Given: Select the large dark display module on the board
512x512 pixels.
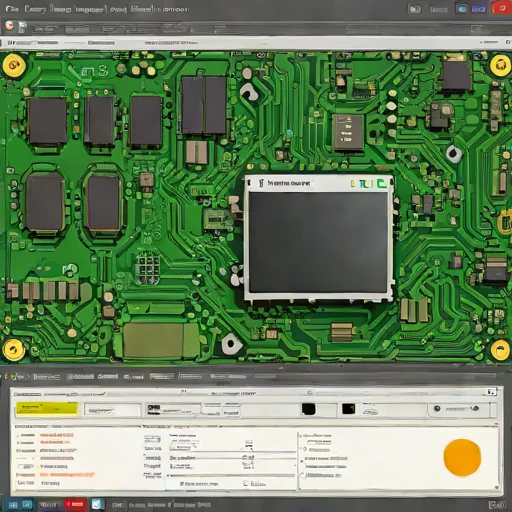Looking at the screenshot, I should pyautogui.click(x=318, y=242).
